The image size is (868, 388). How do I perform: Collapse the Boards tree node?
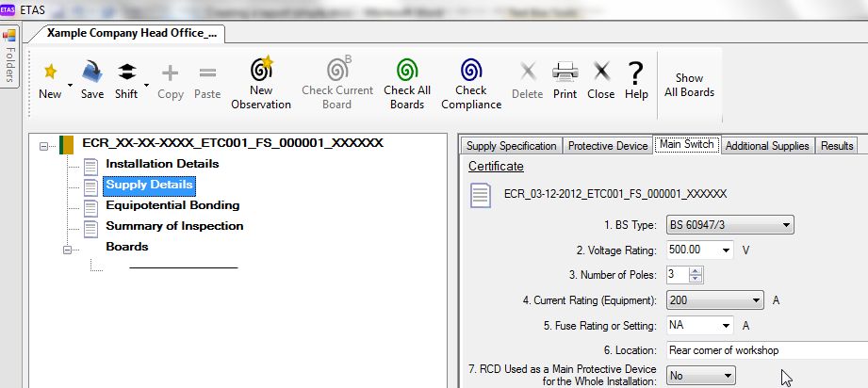68,250
